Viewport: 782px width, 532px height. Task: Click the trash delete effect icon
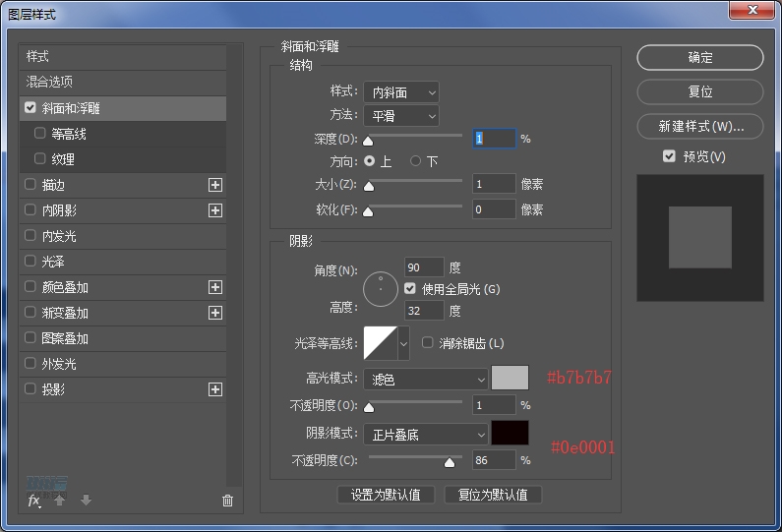[228, 501]
